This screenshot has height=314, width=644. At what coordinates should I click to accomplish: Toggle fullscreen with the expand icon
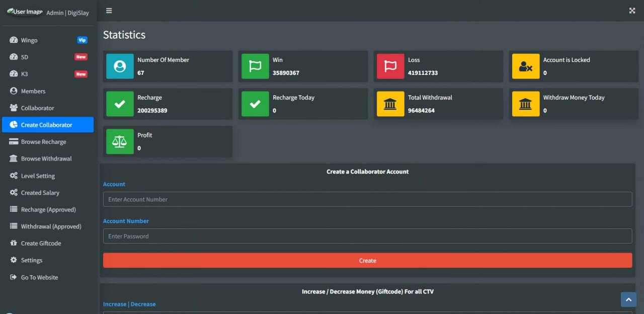[x=632, y=11]
